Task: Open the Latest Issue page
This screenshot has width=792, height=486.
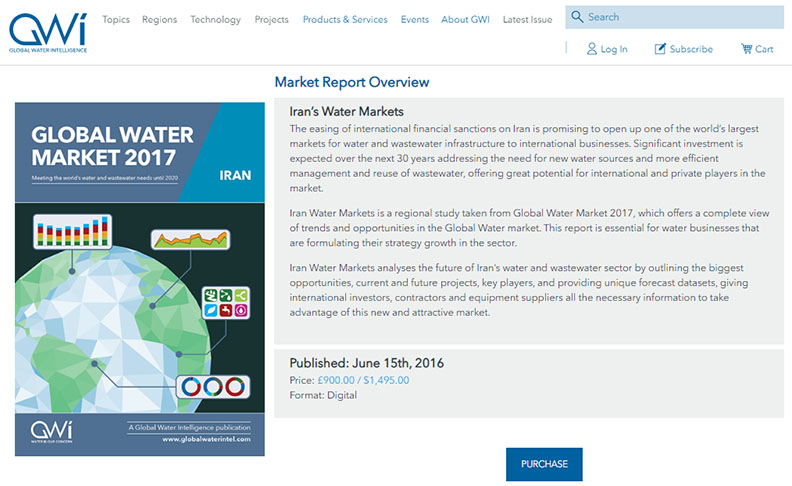Action: (527, 19)
